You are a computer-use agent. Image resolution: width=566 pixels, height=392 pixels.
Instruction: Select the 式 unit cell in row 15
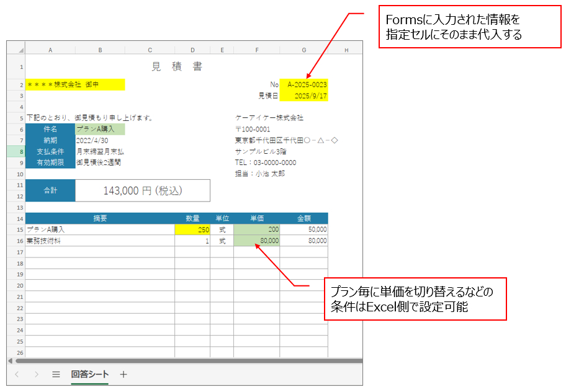(x=222, y=229)
